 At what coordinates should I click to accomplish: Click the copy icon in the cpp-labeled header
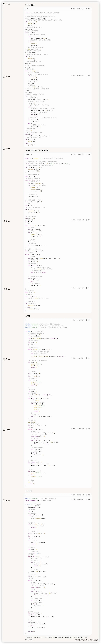88,495
